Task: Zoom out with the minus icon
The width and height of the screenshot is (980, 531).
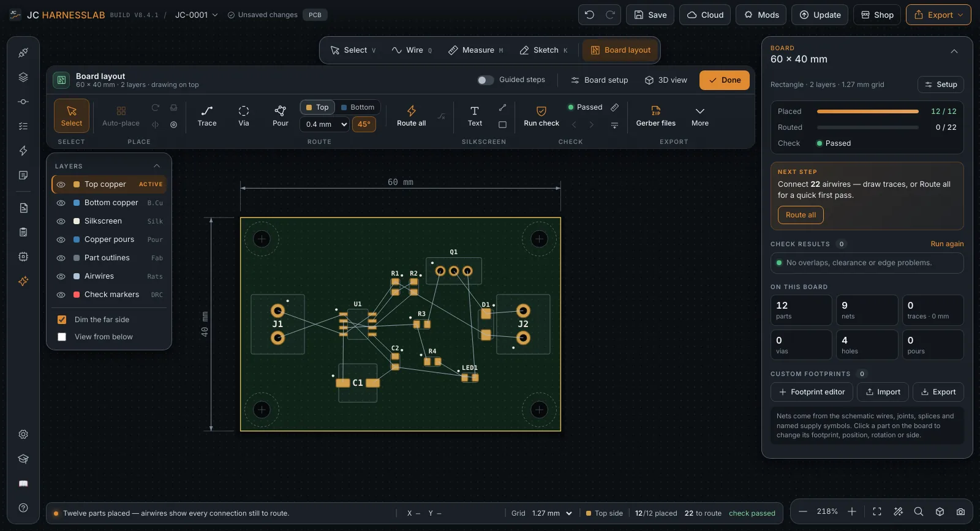Action: pos(803,511)
